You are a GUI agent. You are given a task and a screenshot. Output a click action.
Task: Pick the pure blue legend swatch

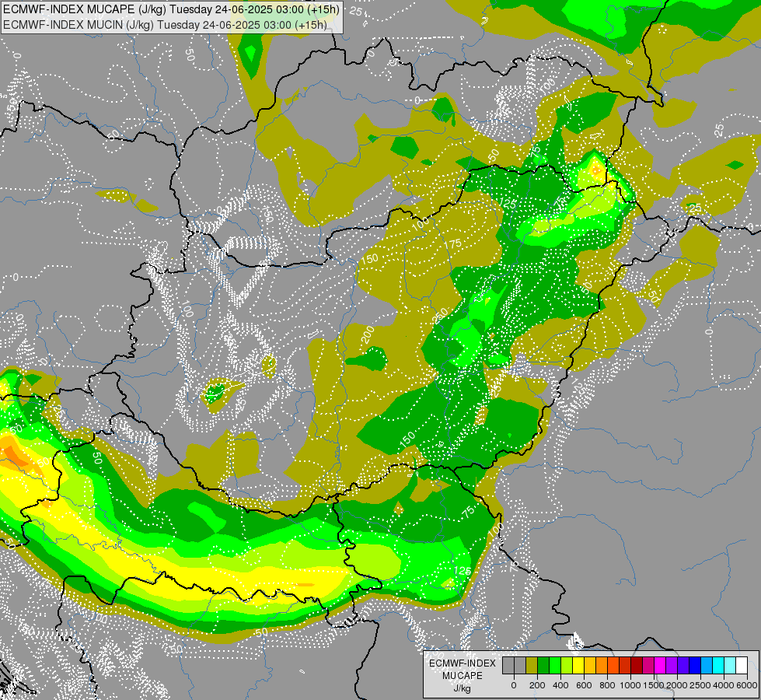coord(695,665)
